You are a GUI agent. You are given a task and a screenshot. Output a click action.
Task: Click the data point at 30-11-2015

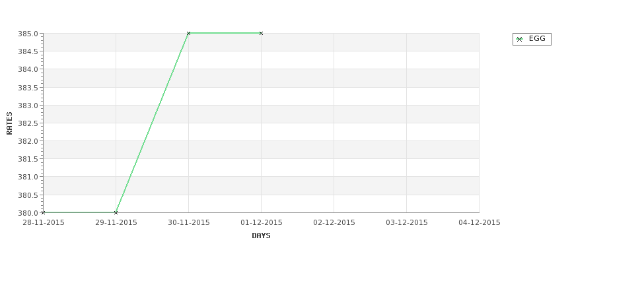pos(188,33)
